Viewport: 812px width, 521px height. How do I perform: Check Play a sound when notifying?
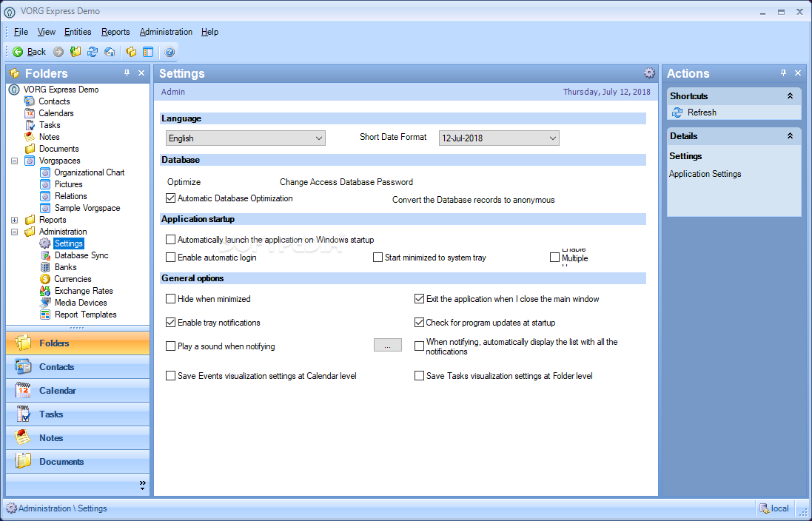(170, 346)
